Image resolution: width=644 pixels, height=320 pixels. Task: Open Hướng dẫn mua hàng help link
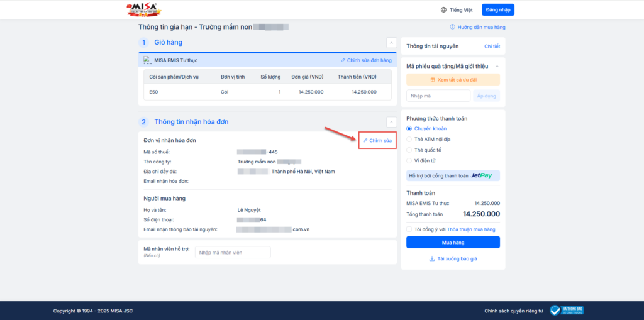click(x=481, y=27)
